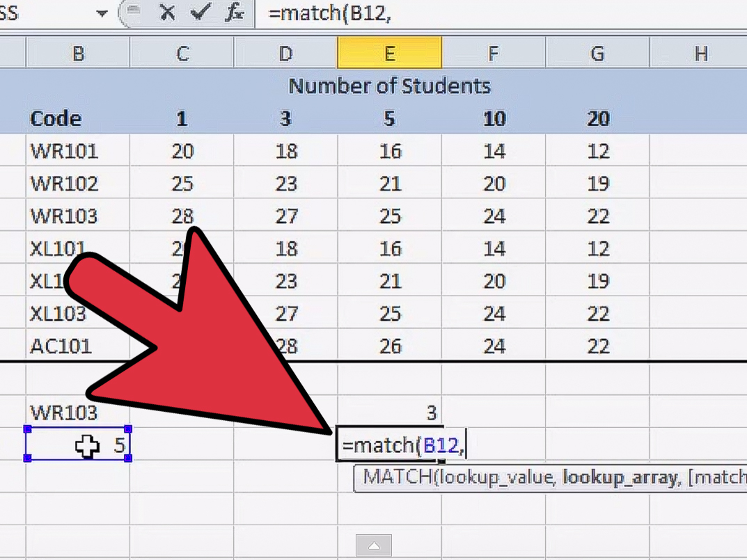Screen dimensions: 747x560
Task: Click header cell with value 10
Action: [x=494, y=118]
